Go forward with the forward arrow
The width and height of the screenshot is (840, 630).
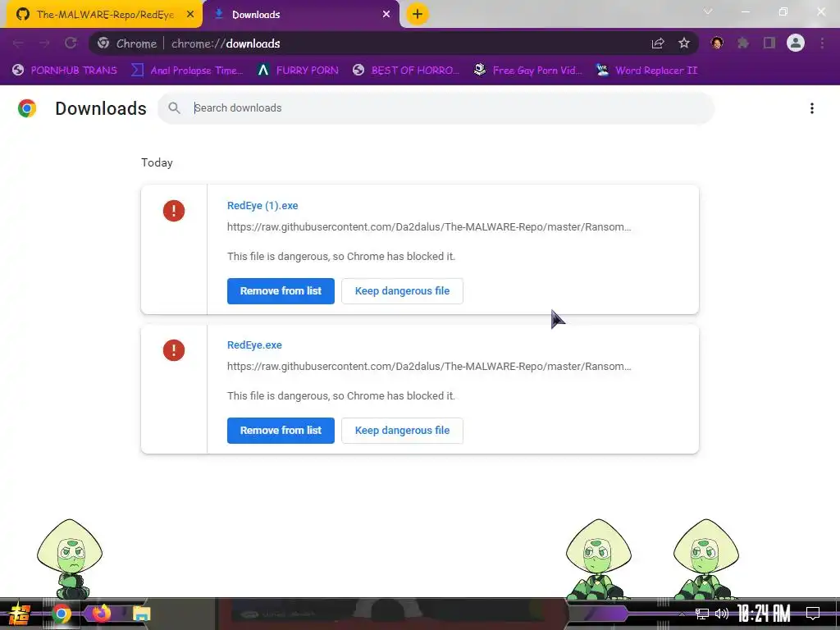tap(44, 43)
